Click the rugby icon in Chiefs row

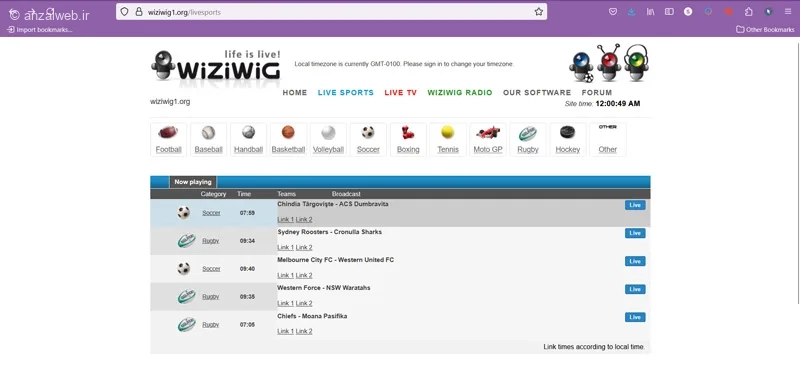[187, 324]
